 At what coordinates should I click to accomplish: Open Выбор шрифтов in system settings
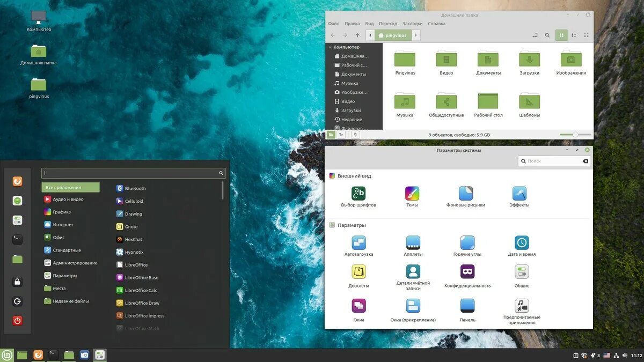[358, 197]
